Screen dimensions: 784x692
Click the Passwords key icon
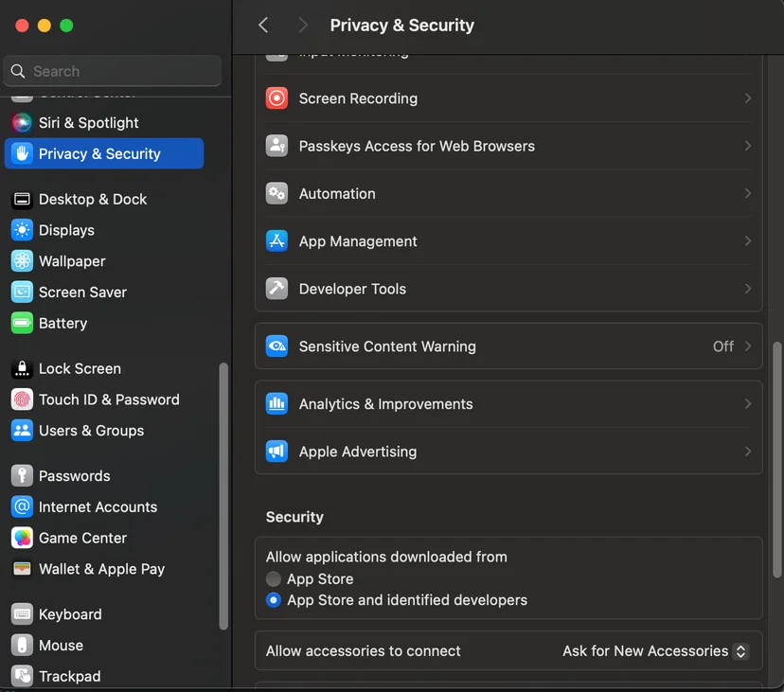click(x=22, y=476)
